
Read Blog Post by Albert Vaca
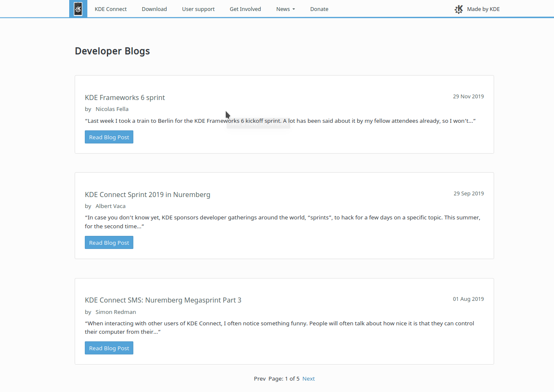pyautogui.click(x=109, y=243)
